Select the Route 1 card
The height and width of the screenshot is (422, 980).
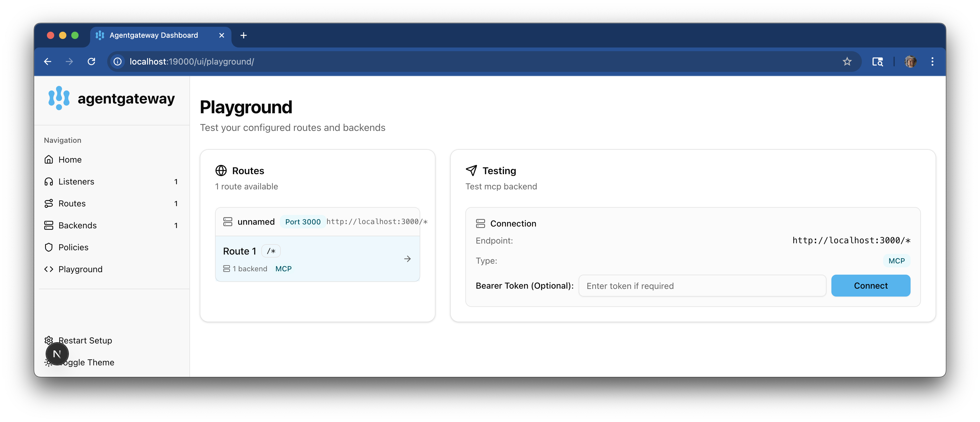pyautogui.click(x=317, y=259)
